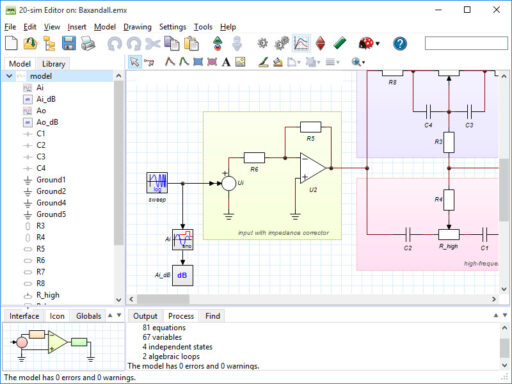Image resolution: width=512 pixels, height=384 pixels.
Task: Switch to the Model tab
Action: click(x=19, y=64)
